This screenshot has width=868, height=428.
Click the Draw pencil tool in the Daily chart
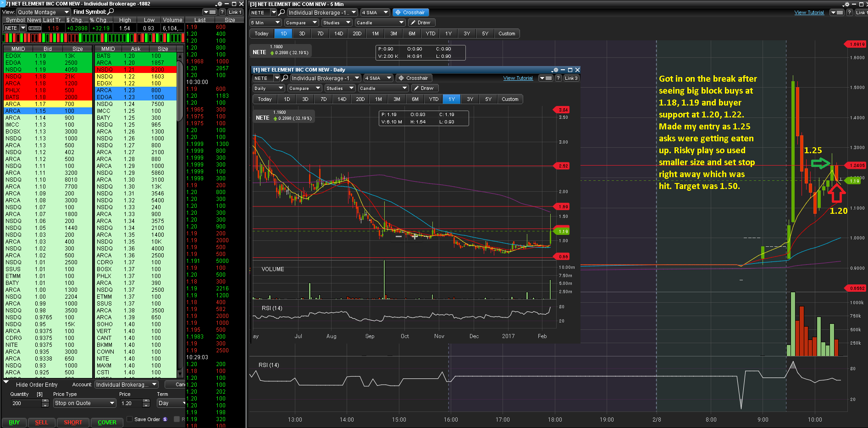pyautogui.click(x=425, y=88)
